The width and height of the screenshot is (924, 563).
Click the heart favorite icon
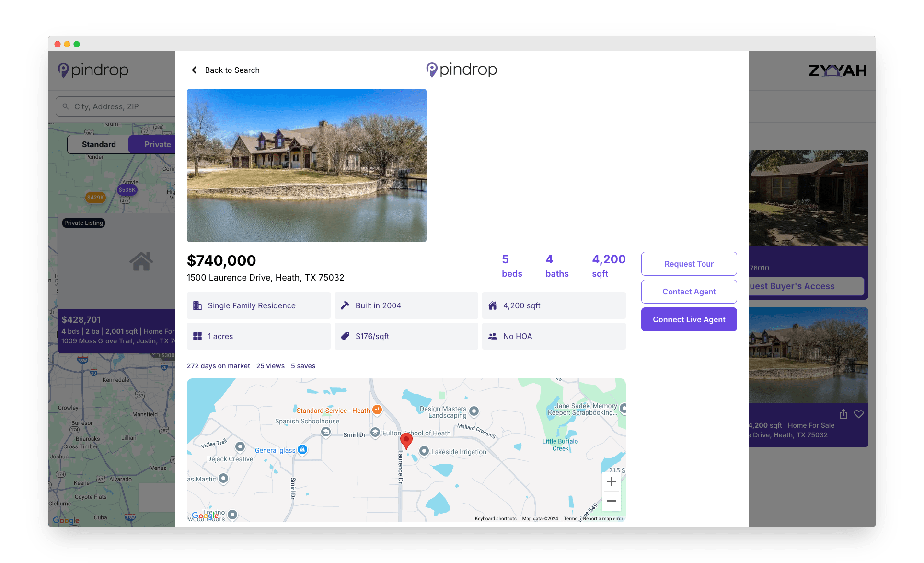pyautogui.click(x=859, y=414)
